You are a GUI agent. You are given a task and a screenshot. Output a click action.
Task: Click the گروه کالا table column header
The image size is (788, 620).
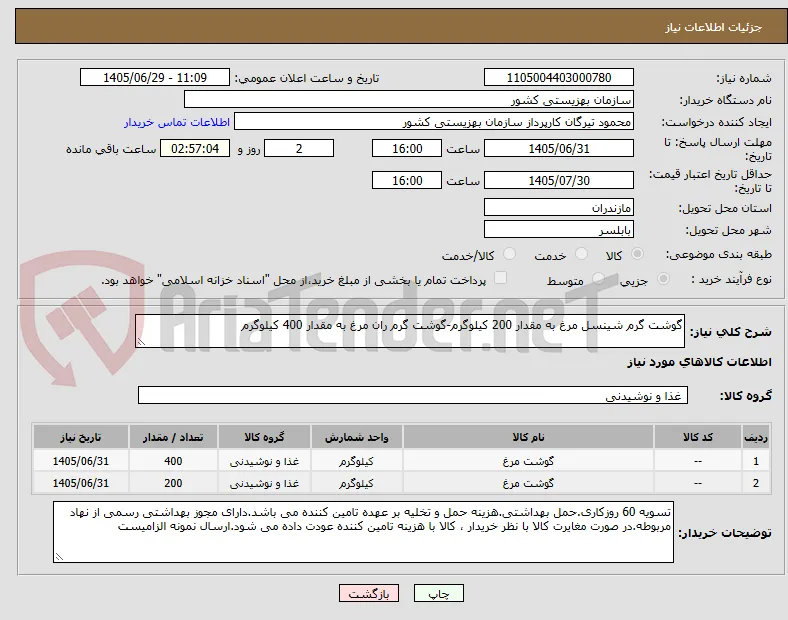click(264, 437)
